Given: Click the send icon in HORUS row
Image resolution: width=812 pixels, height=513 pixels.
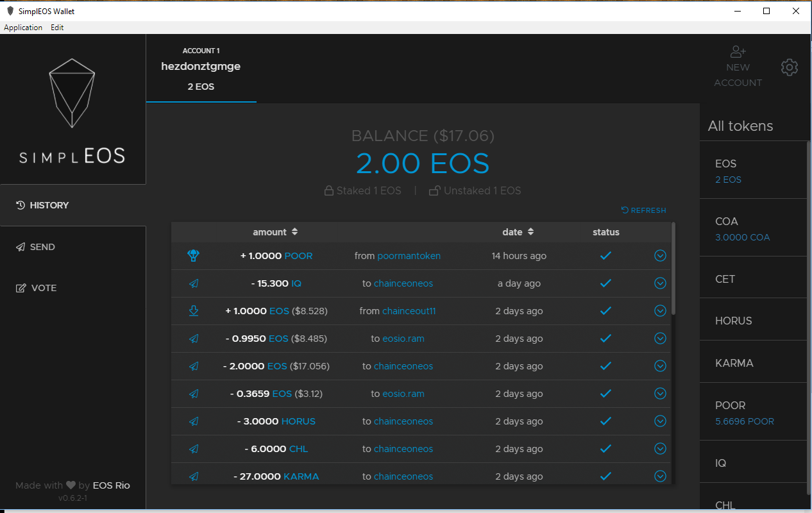Looking at the screenshot, I should pos(194,421).
